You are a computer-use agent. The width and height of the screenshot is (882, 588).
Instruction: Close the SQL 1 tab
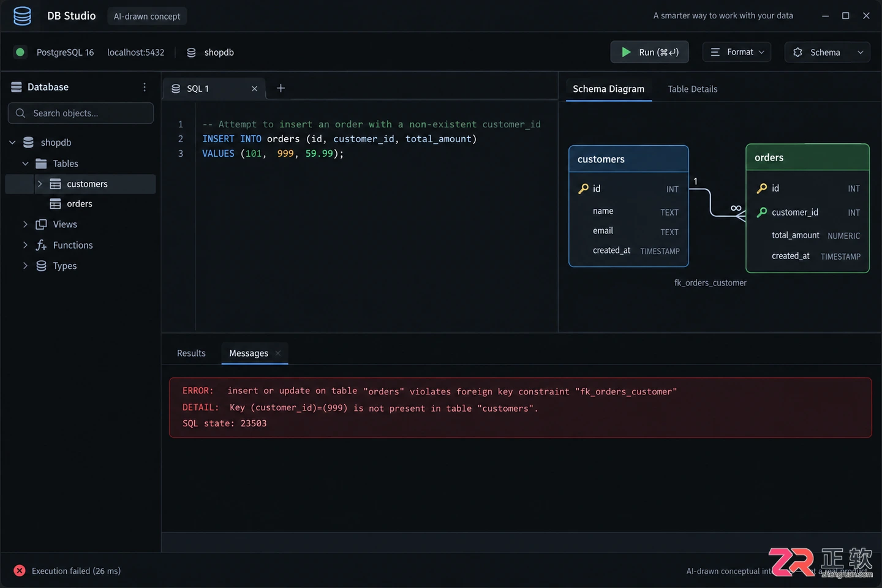tap(254, 89)
